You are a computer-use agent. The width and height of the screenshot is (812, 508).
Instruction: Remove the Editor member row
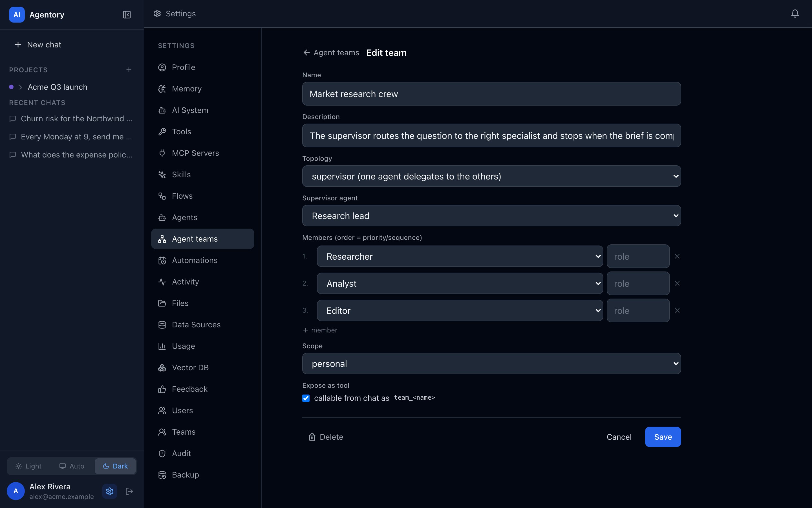677,310
